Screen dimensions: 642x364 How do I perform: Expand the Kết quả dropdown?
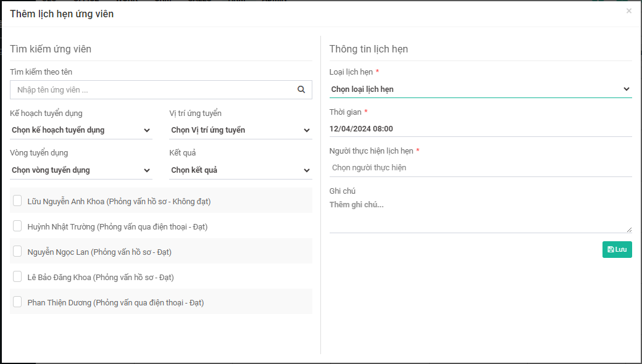coord(240,170)
